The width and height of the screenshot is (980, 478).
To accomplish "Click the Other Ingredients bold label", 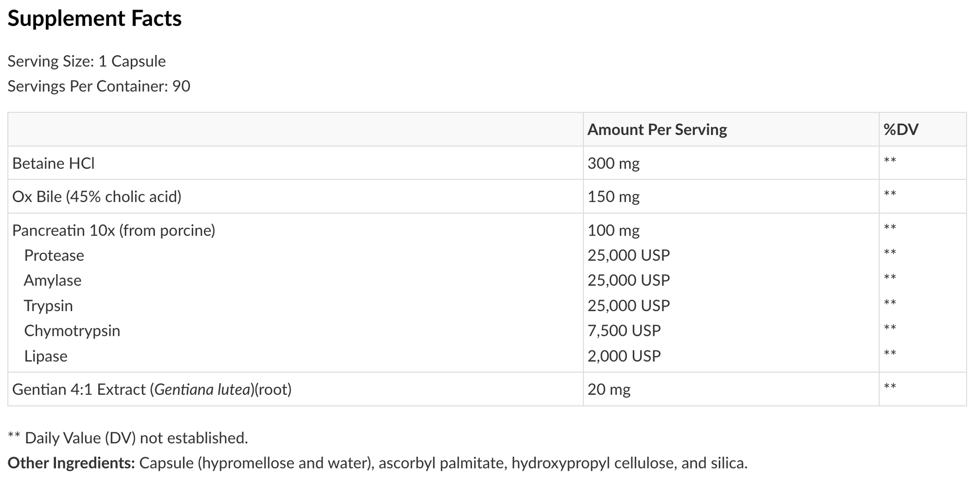I will [x=71, y=463].
